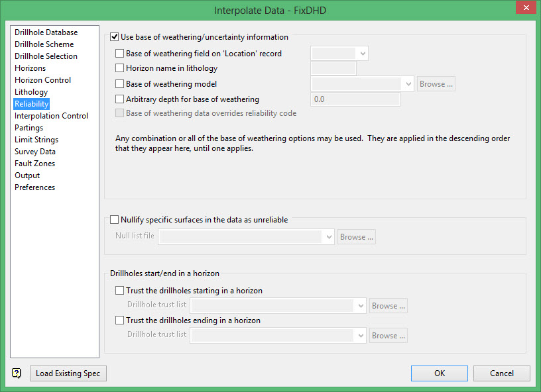
Task: Enable Base of weathering field on 'Location' record
Action: pyautogui.click(x=120, y=54)
